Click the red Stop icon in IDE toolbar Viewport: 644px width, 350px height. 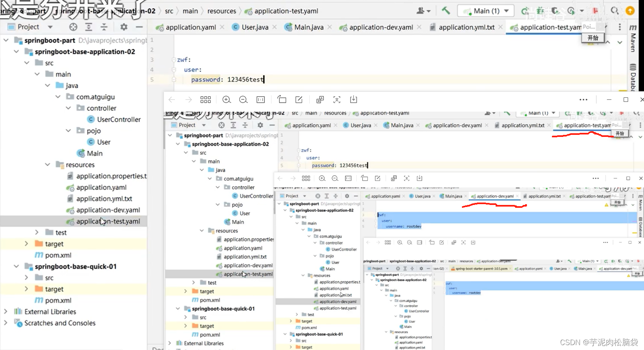(x=595, y=11)
